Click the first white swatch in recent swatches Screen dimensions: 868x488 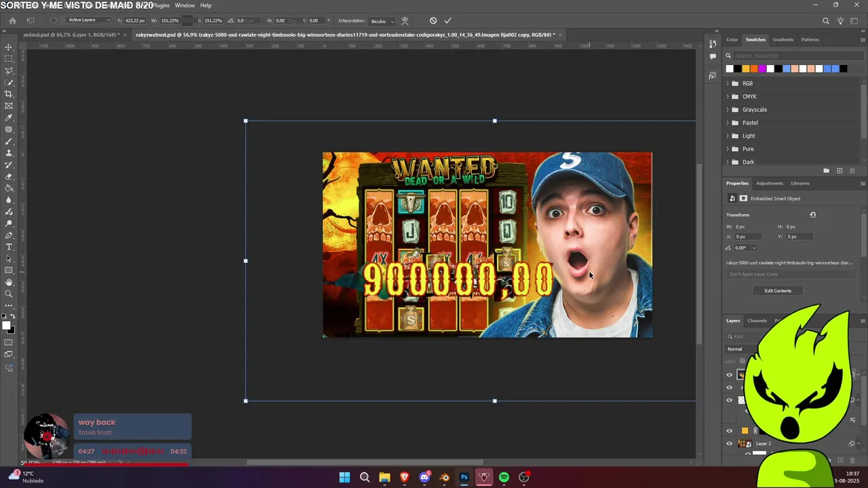pos(730,68)
